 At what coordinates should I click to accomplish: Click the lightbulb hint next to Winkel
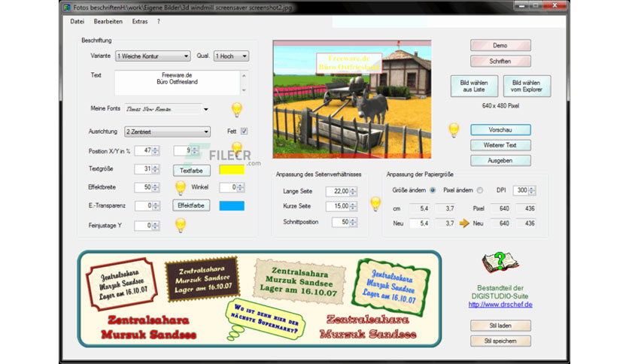click(x=181, y=187)
